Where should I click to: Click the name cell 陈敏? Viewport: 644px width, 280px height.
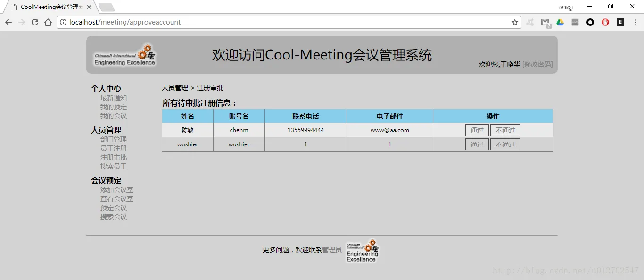[x=188, y=130]
